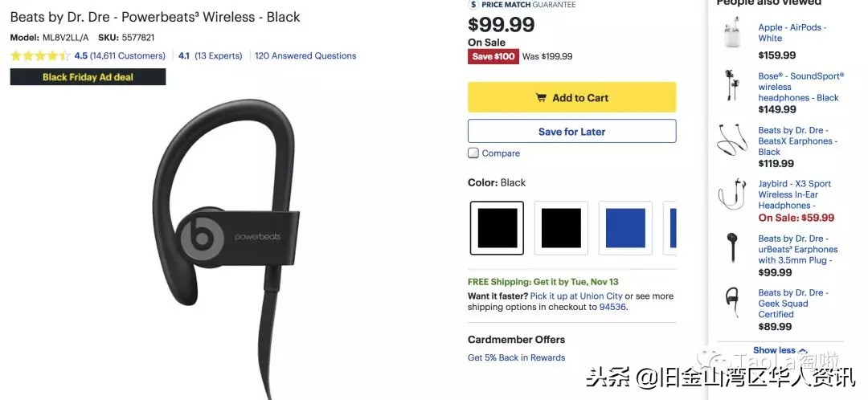Click the star rating icons
The height and width of the screenshot is (400, 868).
coord(40,56)
